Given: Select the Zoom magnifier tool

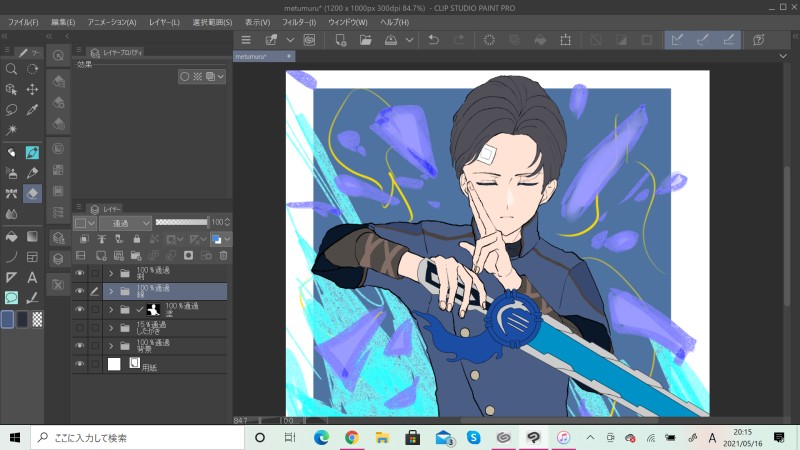Looking at the screenshot, I should point(11,69).
